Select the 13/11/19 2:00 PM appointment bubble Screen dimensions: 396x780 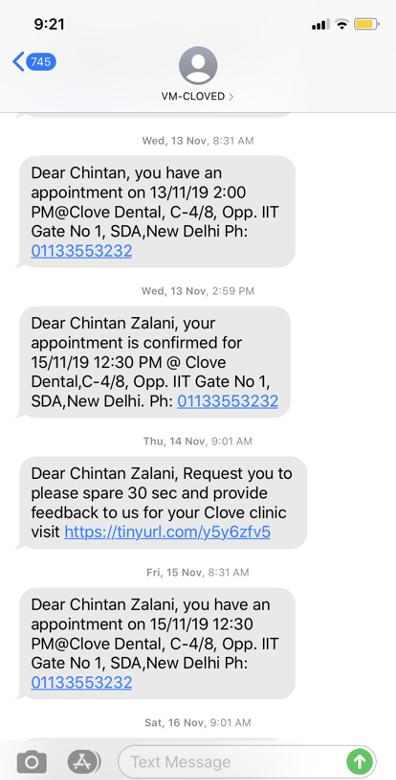(156, 212)
